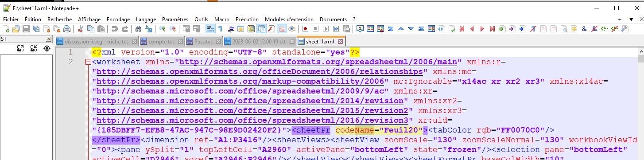This screenshot has height=160, width=644.
Task: Click the Zoom in magnifier icon
Action: 162,29
